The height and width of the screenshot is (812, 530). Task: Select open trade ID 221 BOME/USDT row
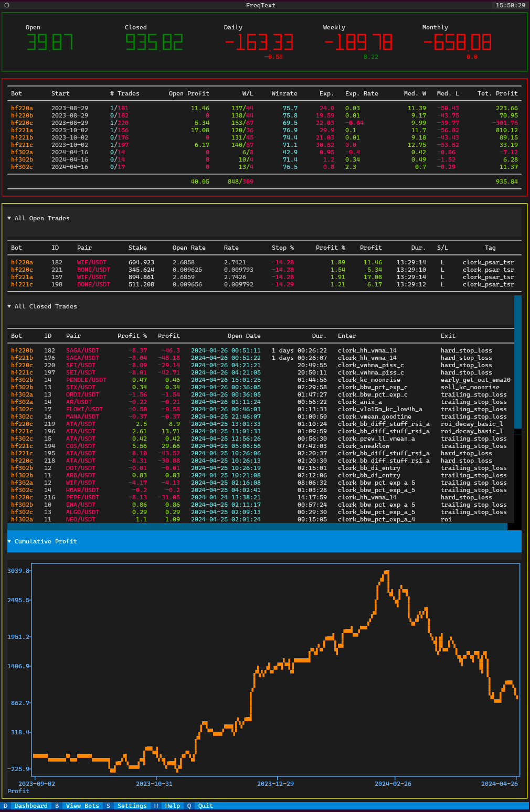[x=264, y=270]
